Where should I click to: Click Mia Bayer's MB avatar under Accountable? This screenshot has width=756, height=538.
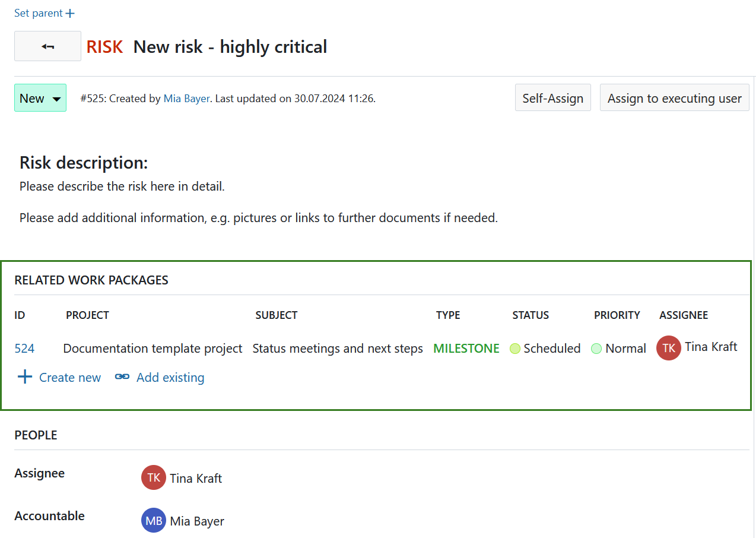153,520
